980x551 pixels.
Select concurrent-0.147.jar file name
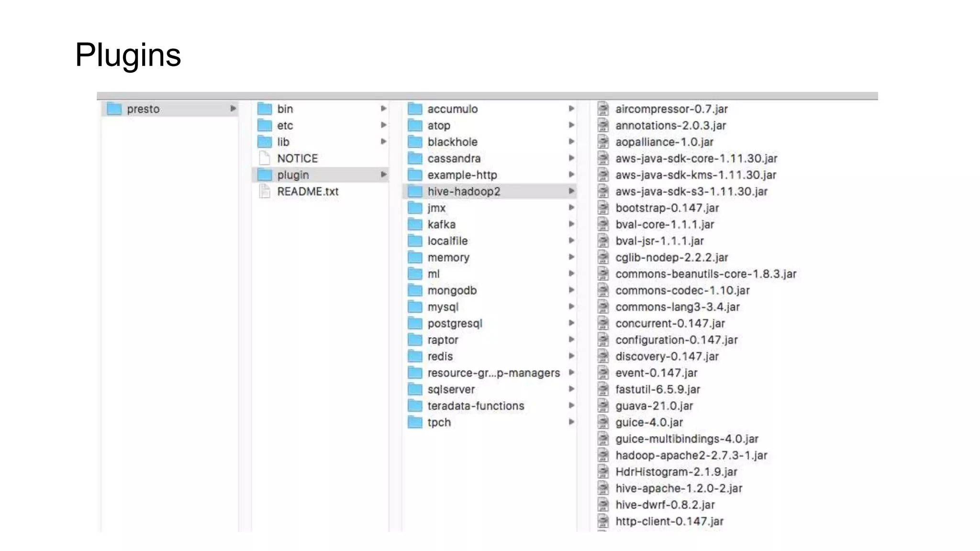pos(670,324)
